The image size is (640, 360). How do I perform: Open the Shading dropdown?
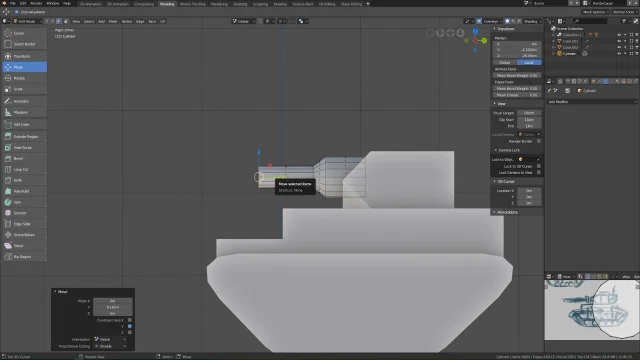[532, 21]
